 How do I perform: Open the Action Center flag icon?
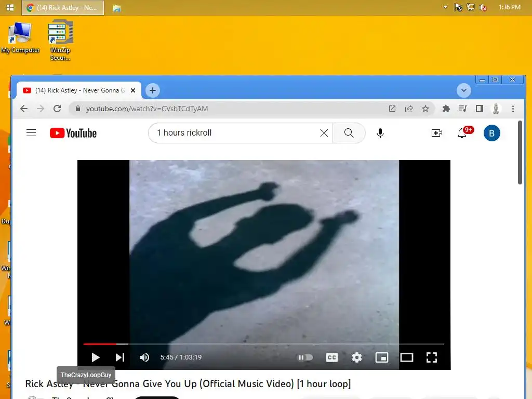click(x=458, y=7)
